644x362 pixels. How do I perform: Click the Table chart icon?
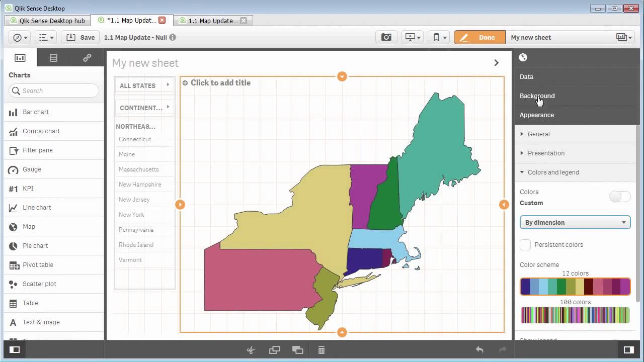pyautogui.click(x=13, y=303)
